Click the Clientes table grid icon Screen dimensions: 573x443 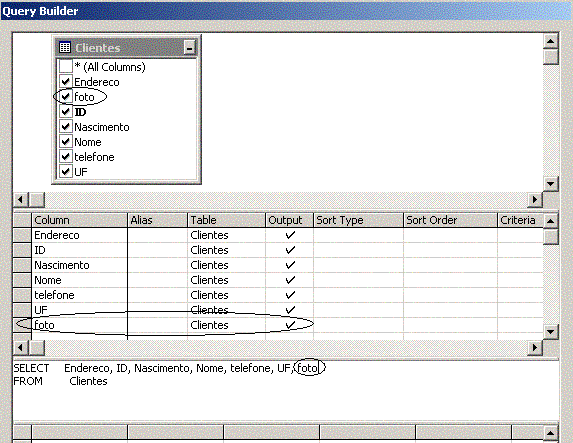pos(65,48)
